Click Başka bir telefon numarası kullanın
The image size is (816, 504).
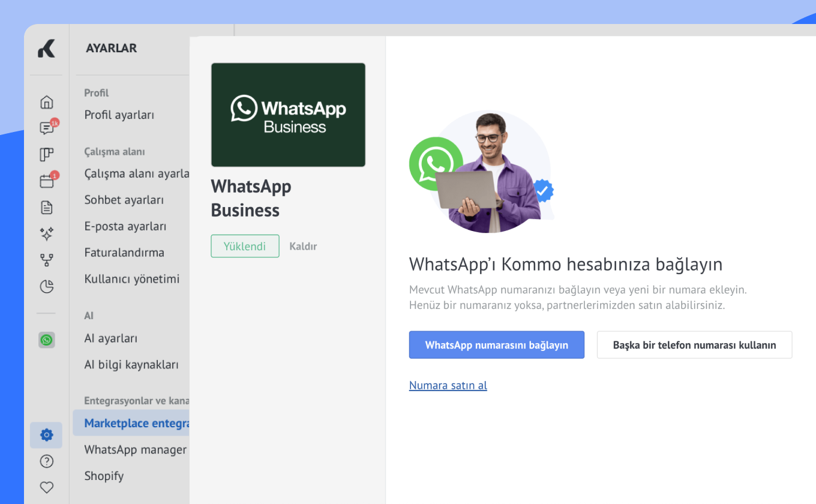(694, 345)
